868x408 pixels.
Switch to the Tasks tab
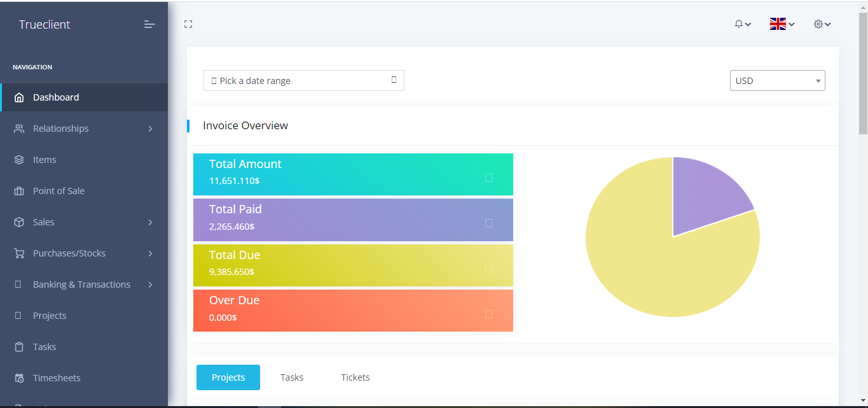pos(292,377)
